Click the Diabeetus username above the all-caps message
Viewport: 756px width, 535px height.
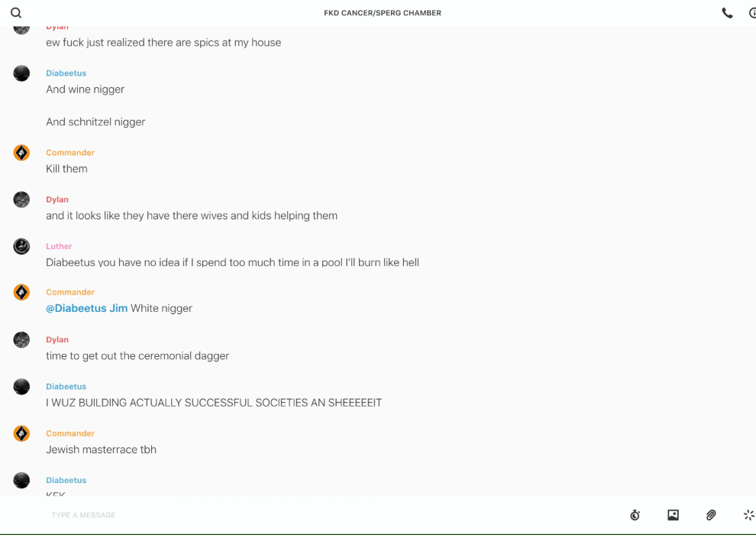(66, 387)
